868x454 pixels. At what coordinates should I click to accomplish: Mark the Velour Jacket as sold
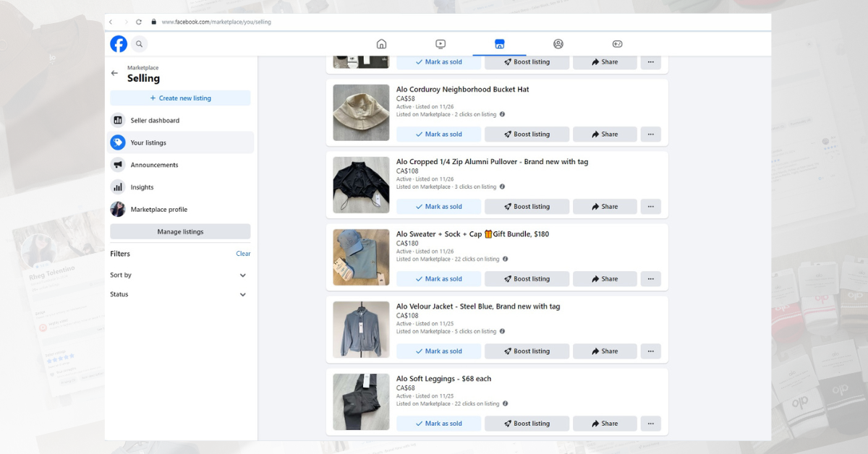pos(438,351)
